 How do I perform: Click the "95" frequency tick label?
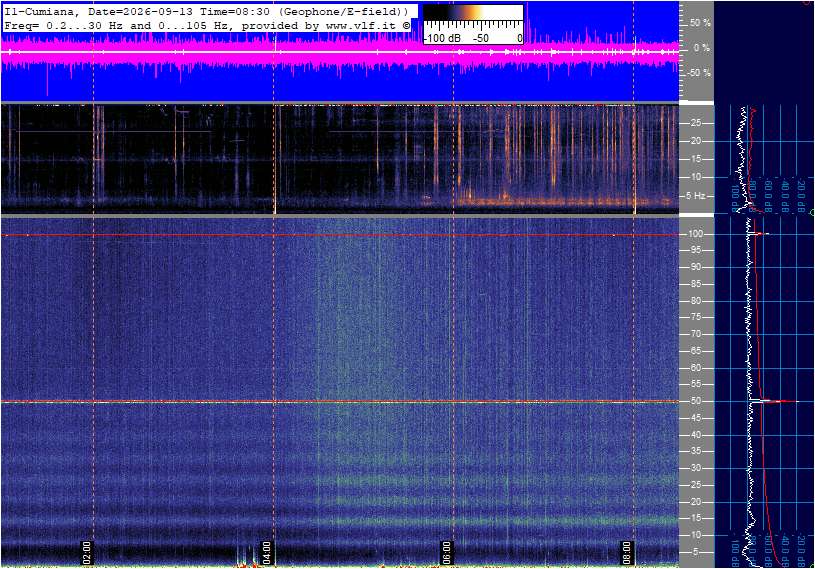696,250
